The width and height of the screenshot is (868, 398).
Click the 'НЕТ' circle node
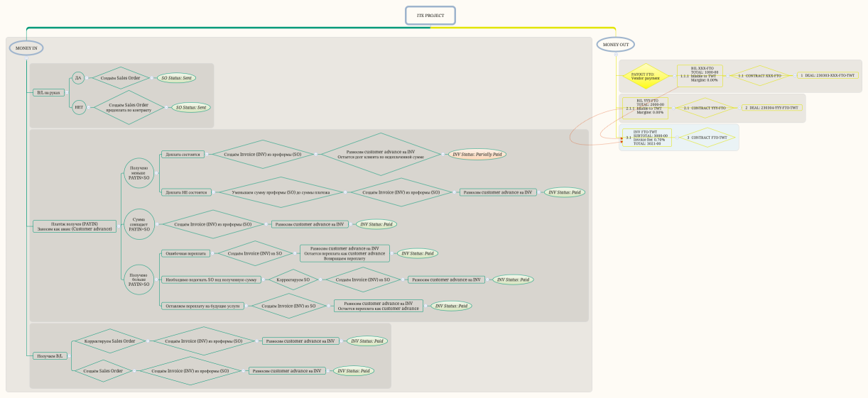(x=78, y=108)
